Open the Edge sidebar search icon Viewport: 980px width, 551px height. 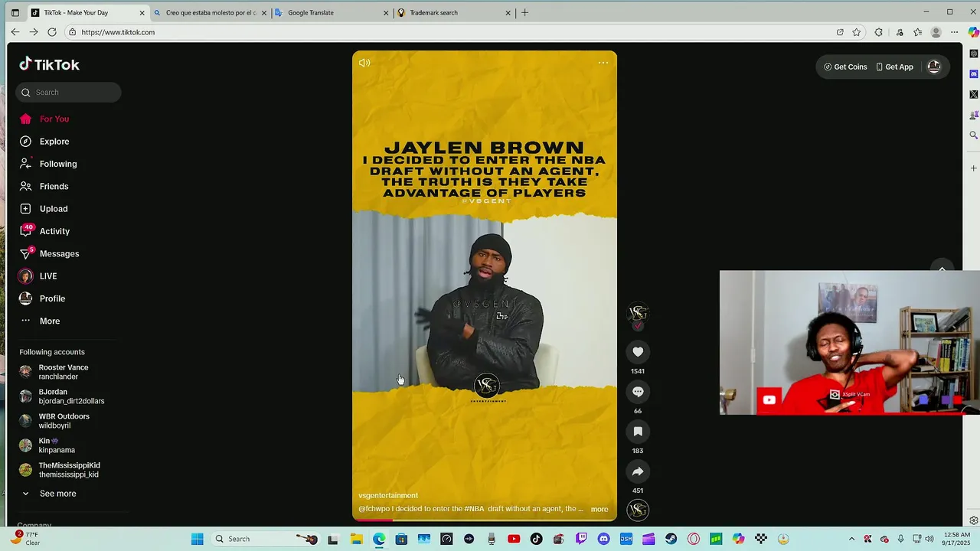(x=974, y=135)
